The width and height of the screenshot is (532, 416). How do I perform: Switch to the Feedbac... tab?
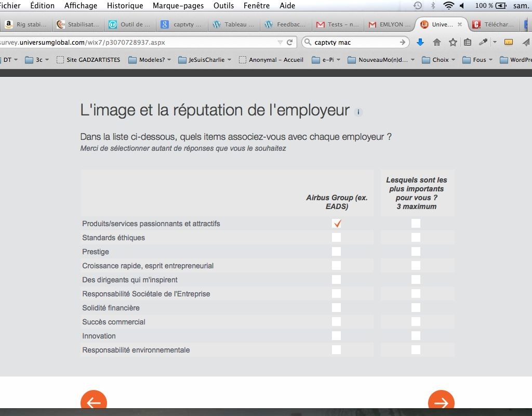click(x=285, y=24)
